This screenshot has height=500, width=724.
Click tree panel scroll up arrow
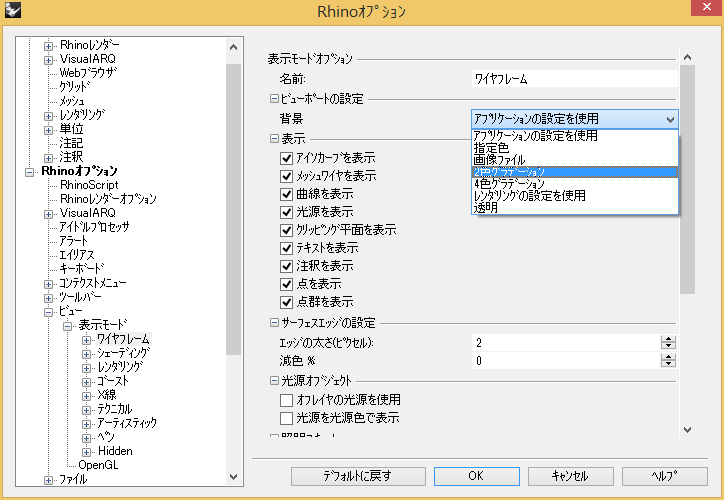(233, 47)
